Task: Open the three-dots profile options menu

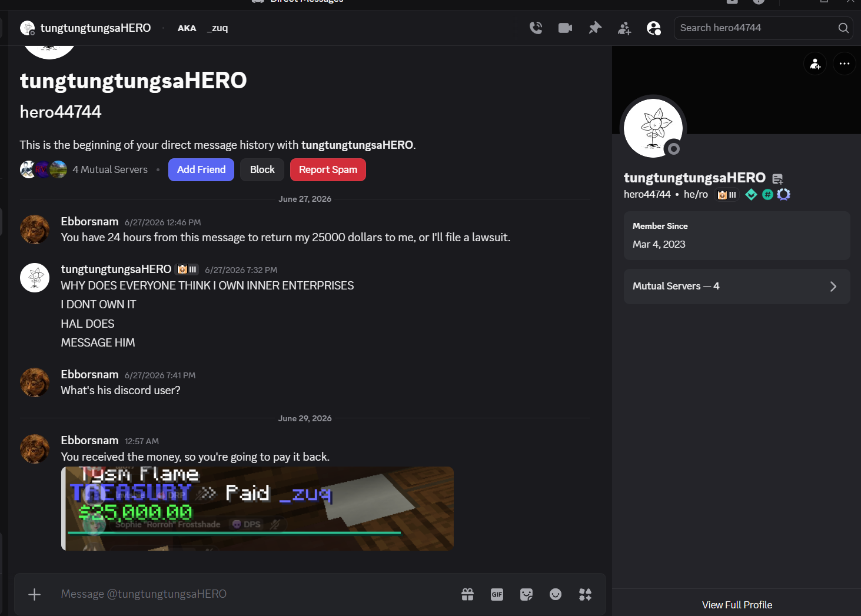Action: 845,64
